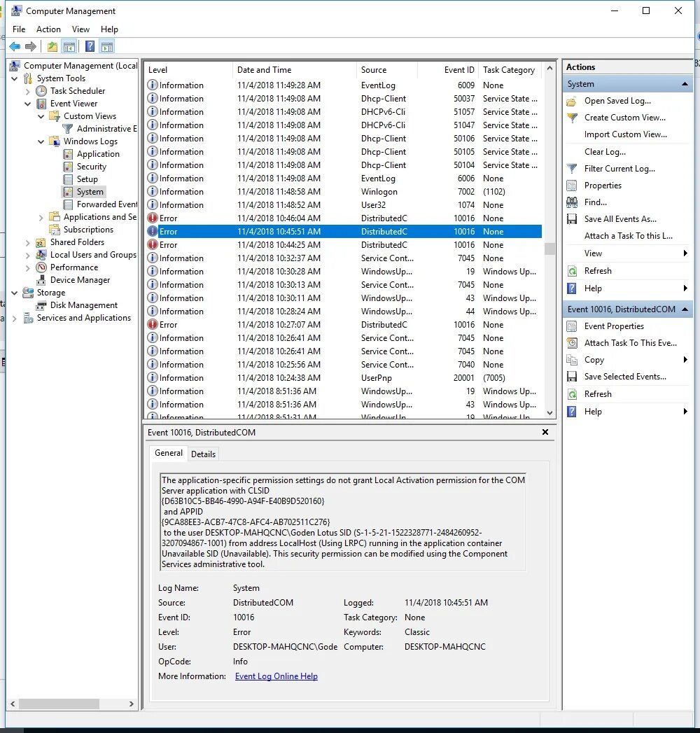Image resolution: width=700 pixels, height=733 pixels.
Task: Select the Security log in tree
Action: coord(91,167)
